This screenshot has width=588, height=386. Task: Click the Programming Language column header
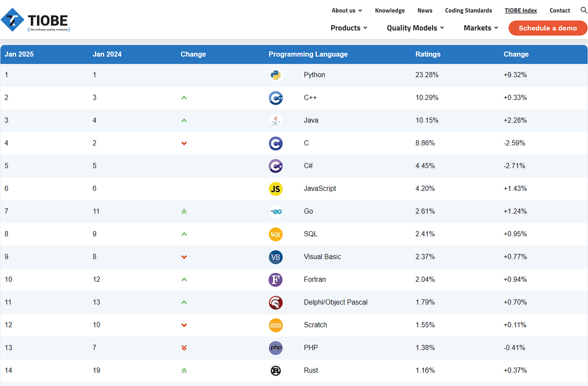(x=308, y=54)
